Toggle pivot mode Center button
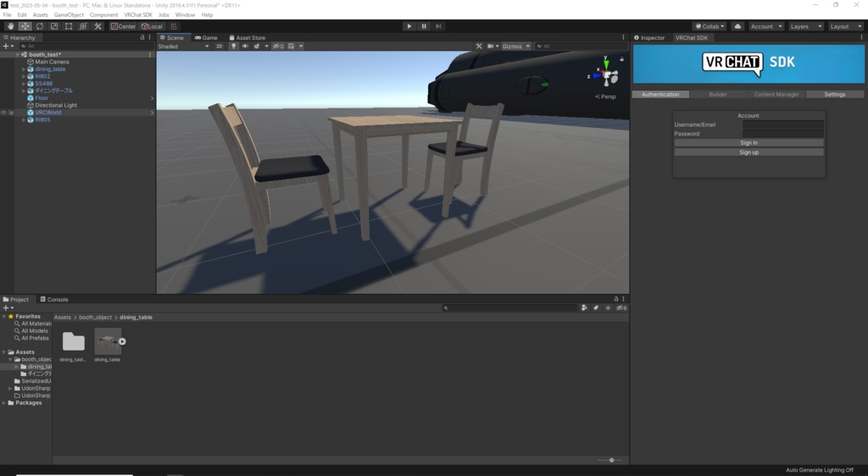This screenshot has height=476, width=868. 123,26
